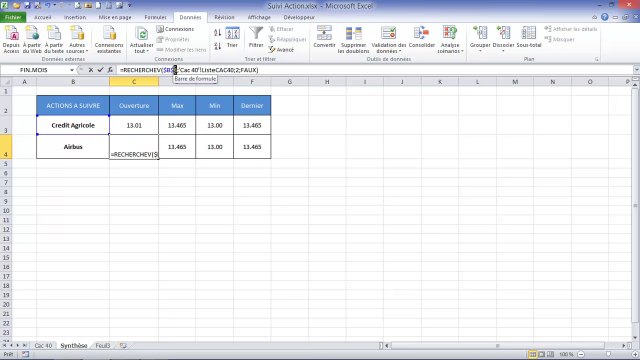Confirm formula with checkmark icon

click(100, 70)
